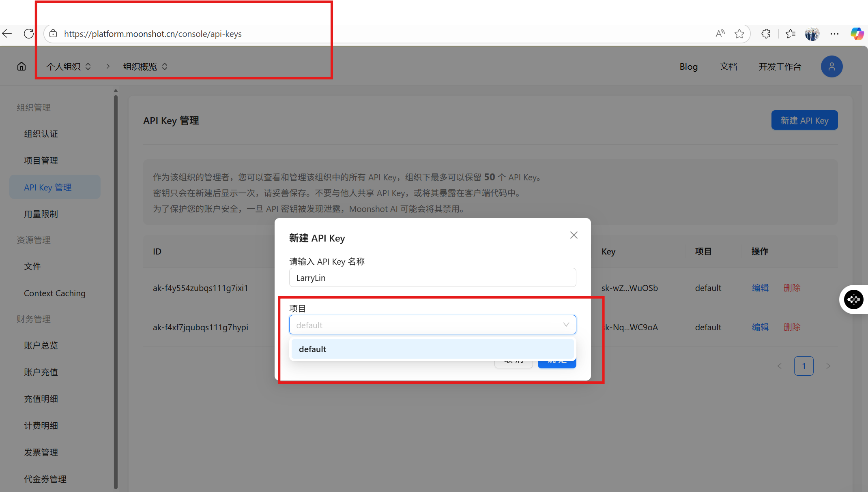Click ID ak-f4y554zubqs111g7ixi1
Viewport: 868px width, 492px height.
200,288
